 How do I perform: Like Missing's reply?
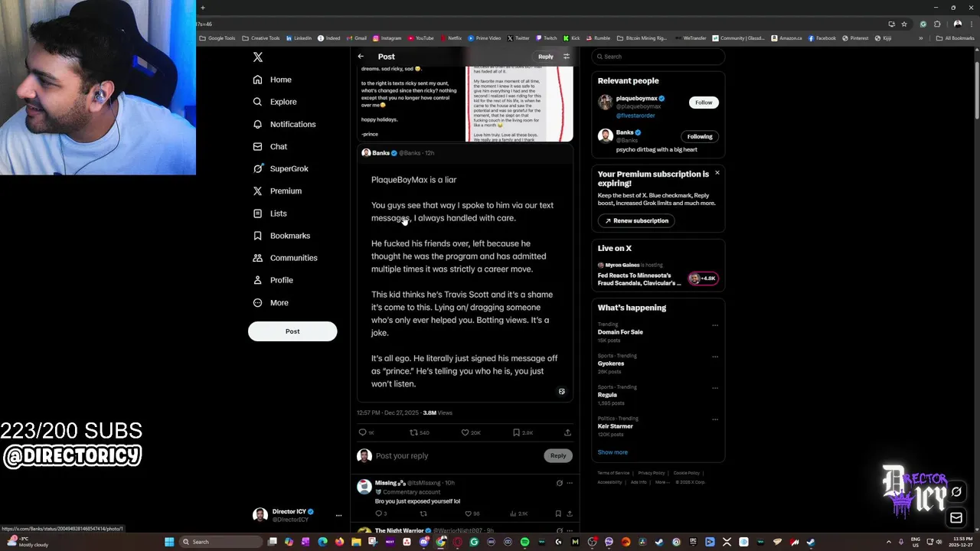pos(468,514)
